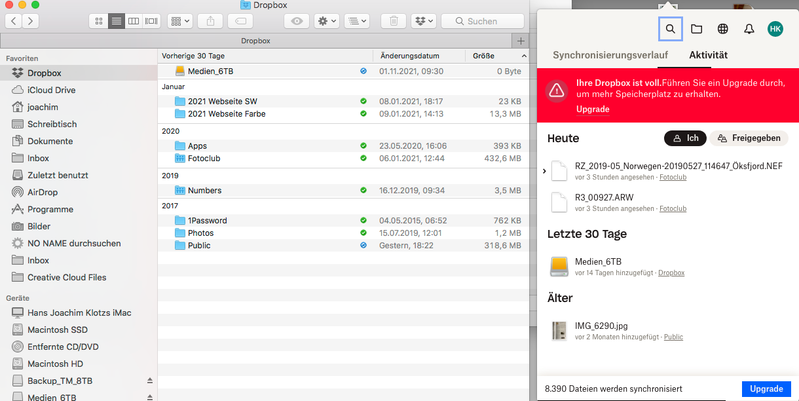
Task: Click the blue Upgrade button
Action: [x=766, y=388]
